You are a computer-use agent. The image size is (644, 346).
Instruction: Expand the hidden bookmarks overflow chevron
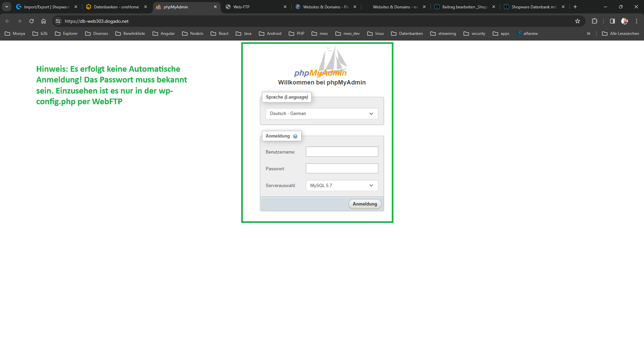[x=588, y=34]
